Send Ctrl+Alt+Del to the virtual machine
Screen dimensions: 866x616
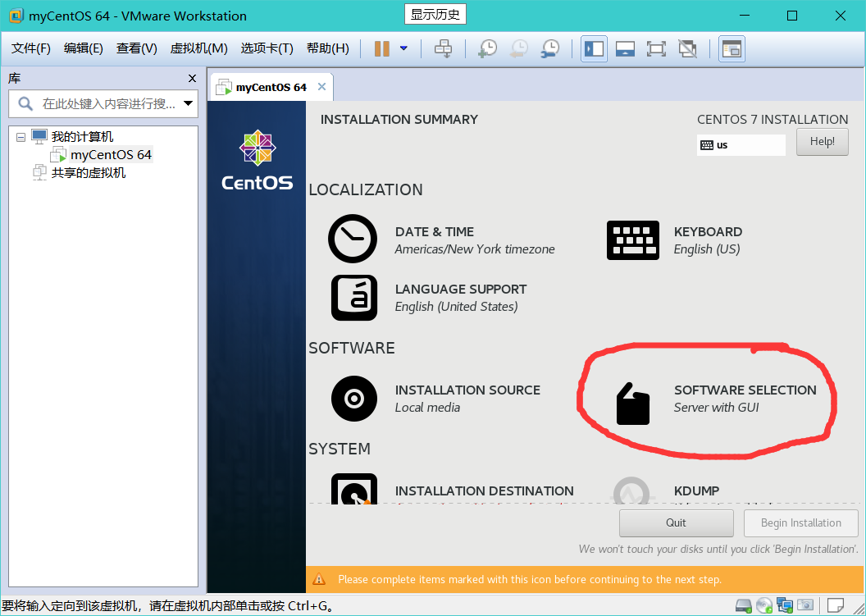(x=443, y=48)
